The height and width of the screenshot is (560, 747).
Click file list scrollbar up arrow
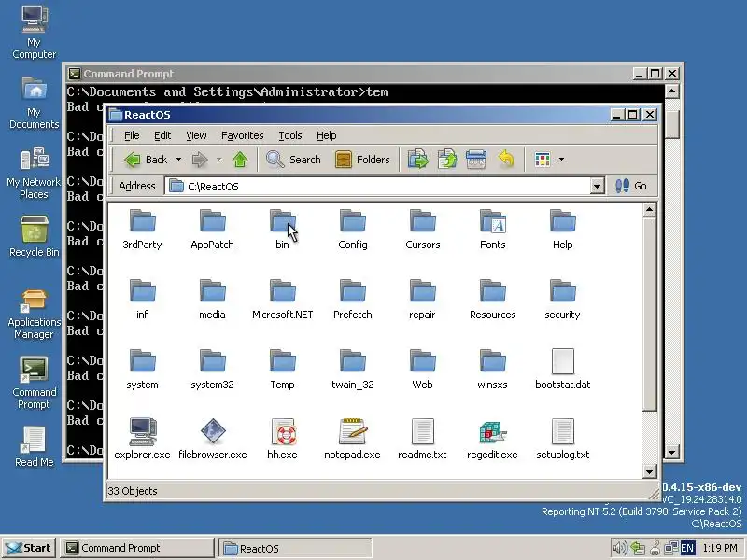click(649, 210)
